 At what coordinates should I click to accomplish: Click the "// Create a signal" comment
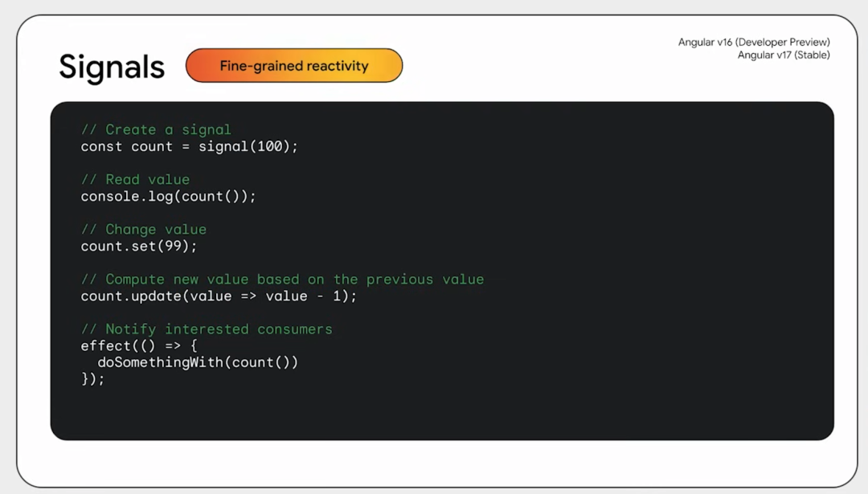click(x=156, y=129)
